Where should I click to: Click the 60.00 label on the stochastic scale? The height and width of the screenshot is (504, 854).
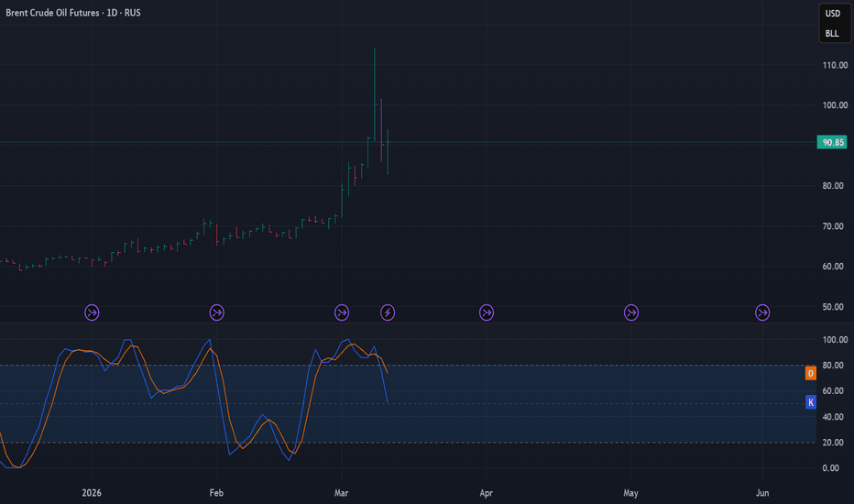tap(833, 390)
